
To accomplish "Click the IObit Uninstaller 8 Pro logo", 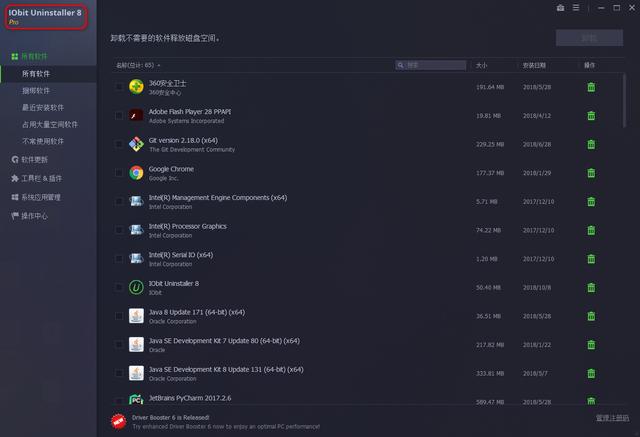I will coord(45,16).
